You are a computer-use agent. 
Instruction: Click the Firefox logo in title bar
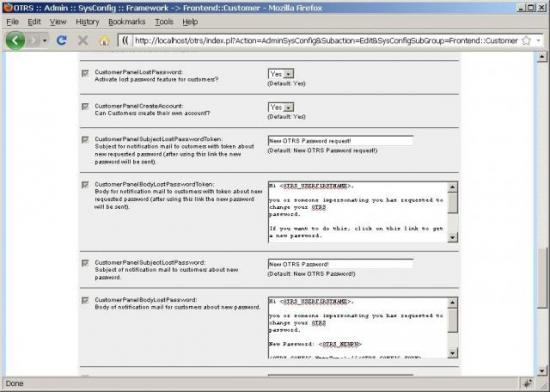click(x=7, y=7)
